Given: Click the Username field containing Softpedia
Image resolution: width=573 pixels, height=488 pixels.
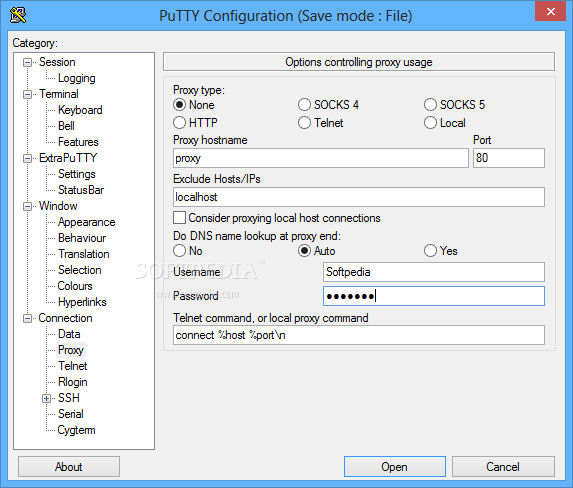Looking at the screenshot, I should [x=434, y=272].
